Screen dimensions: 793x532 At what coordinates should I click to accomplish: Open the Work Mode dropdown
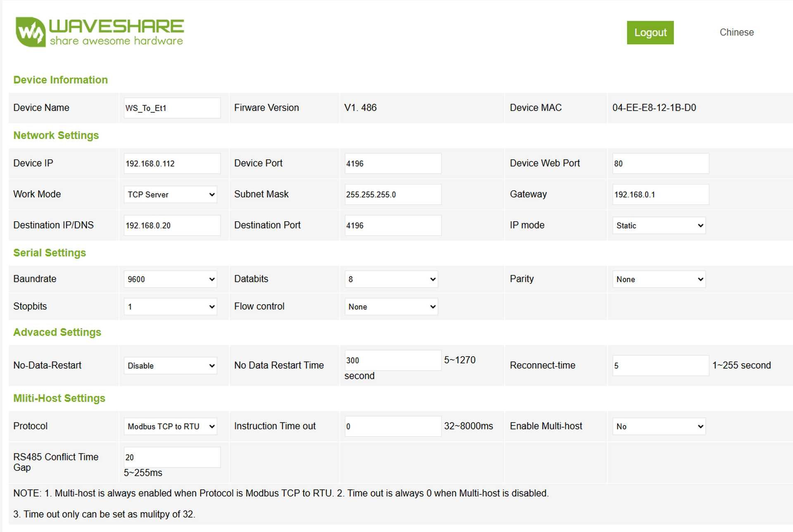click(x=171, y=194)
